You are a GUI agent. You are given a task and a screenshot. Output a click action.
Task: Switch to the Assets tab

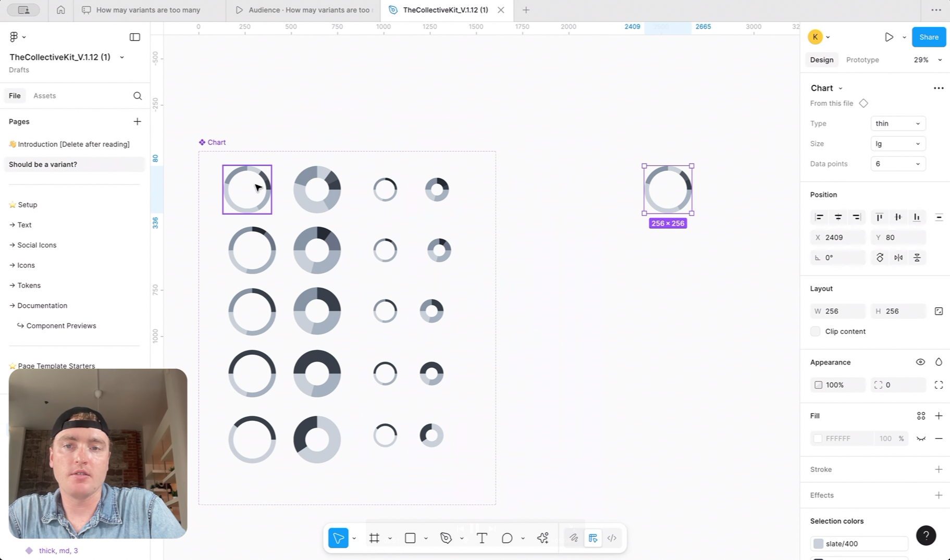pos(44,96)
